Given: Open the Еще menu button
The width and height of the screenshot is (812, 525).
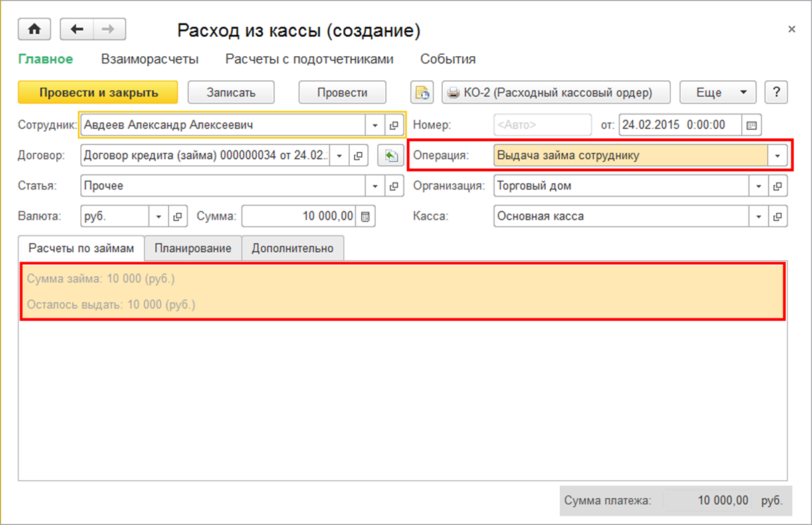Looking at the screenshot, I should click(717, 93).
